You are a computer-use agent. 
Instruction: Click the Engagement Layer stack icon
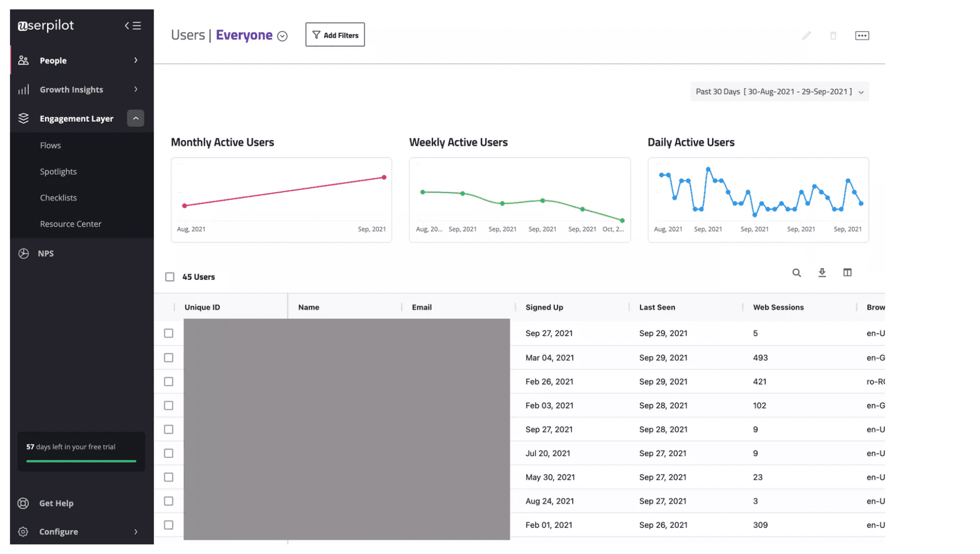point(23,118)
